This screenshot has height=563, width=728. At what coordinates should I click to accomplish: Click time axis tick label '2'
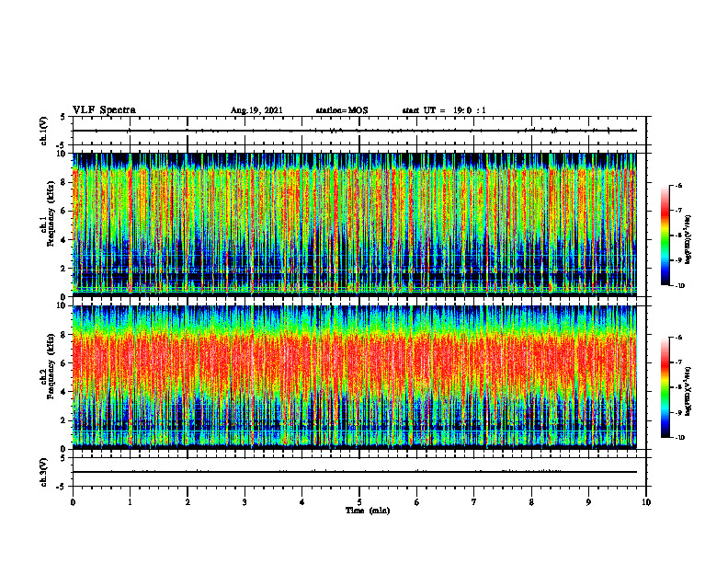click(188, 502)
